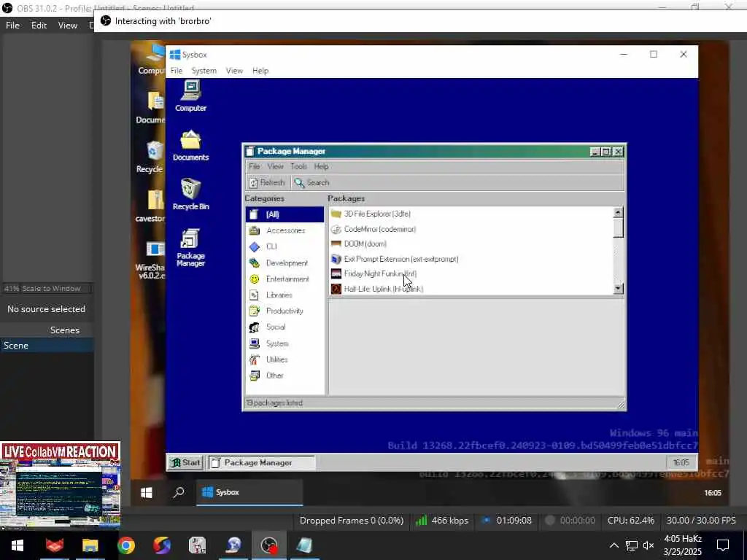Screen dimensions: 747x560
Task: Launch the Package Manager desktop icon
Action: [x=190, y=248]
